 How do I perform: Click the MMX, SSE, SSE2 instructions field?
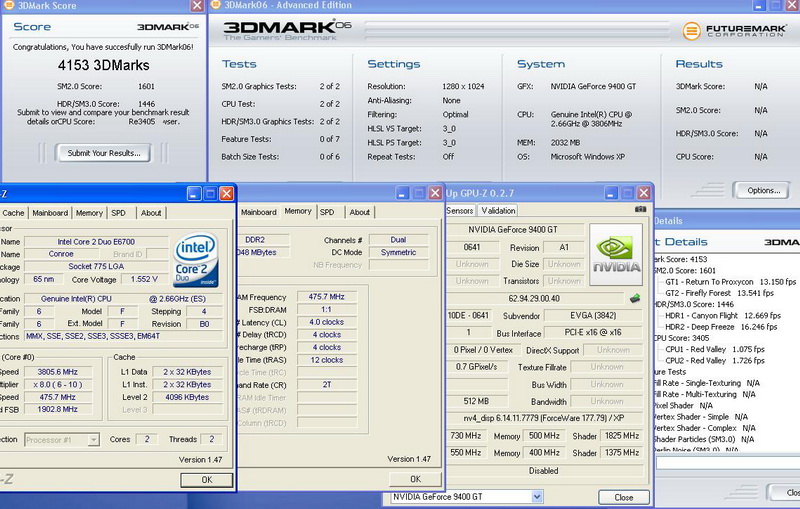pos(123,336)
